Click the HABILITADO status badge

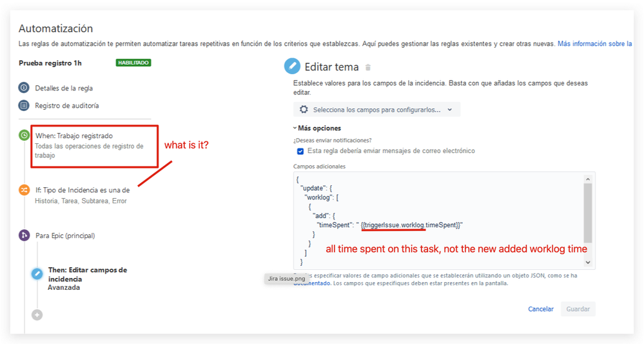133,63
